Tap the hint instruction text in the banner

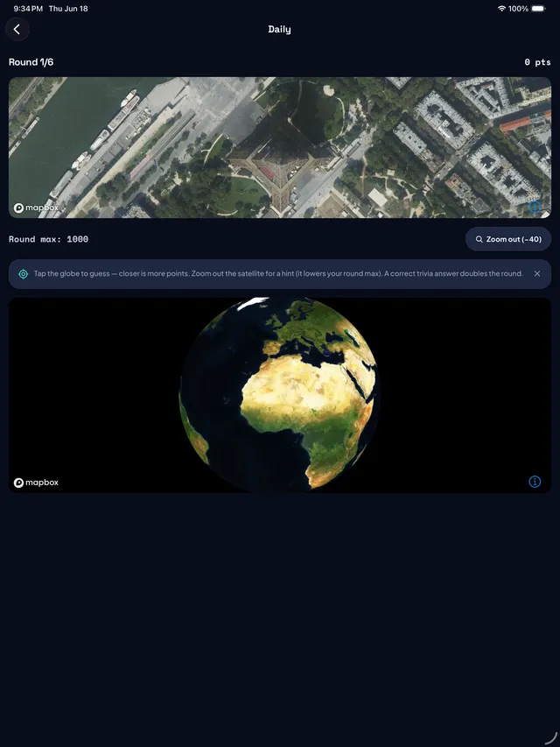[x=278, y=273]
